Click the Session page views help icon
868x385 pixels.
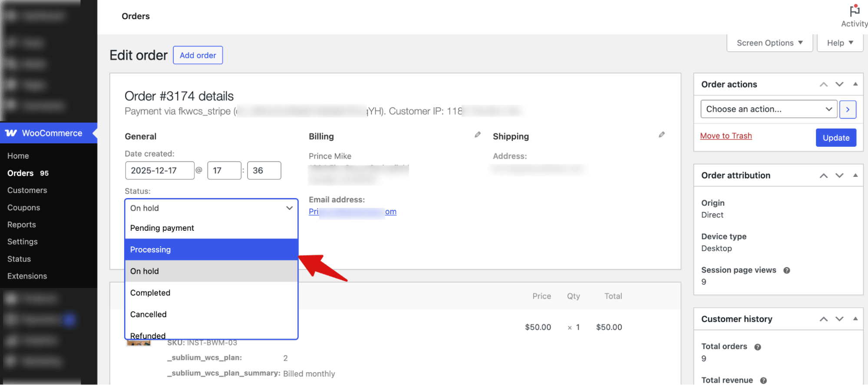(786, 270)
